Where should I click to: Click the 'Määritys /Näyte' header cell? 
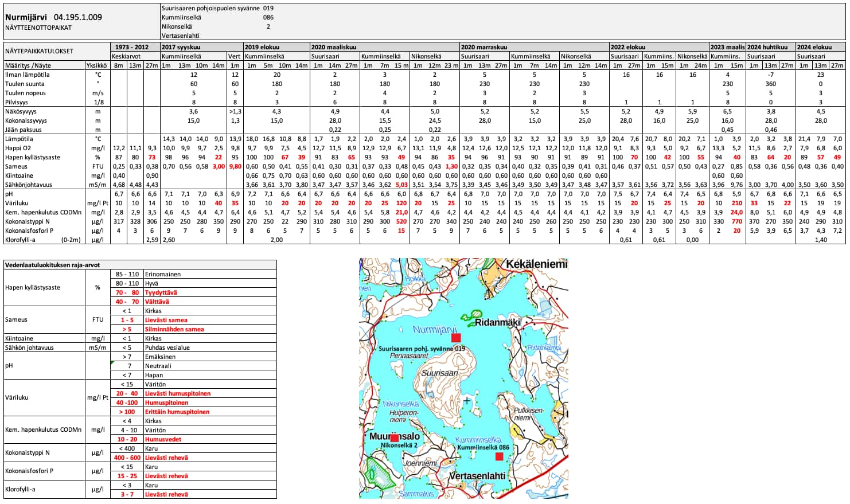point(28,65)
